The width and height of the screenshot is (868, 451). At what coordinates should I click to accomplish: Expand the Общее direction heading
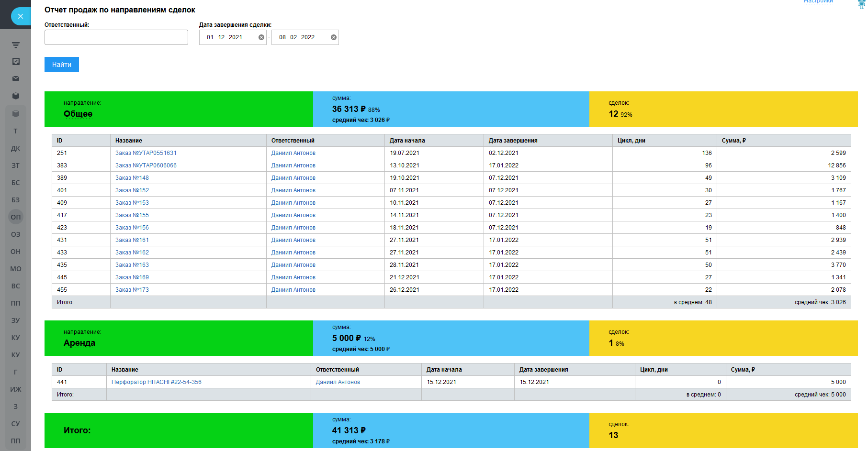point(78,114)
